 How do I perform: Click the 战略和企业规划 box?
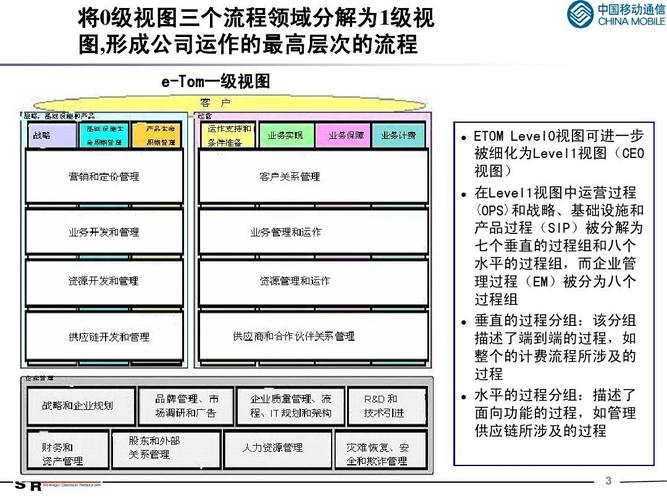point(81,406)
